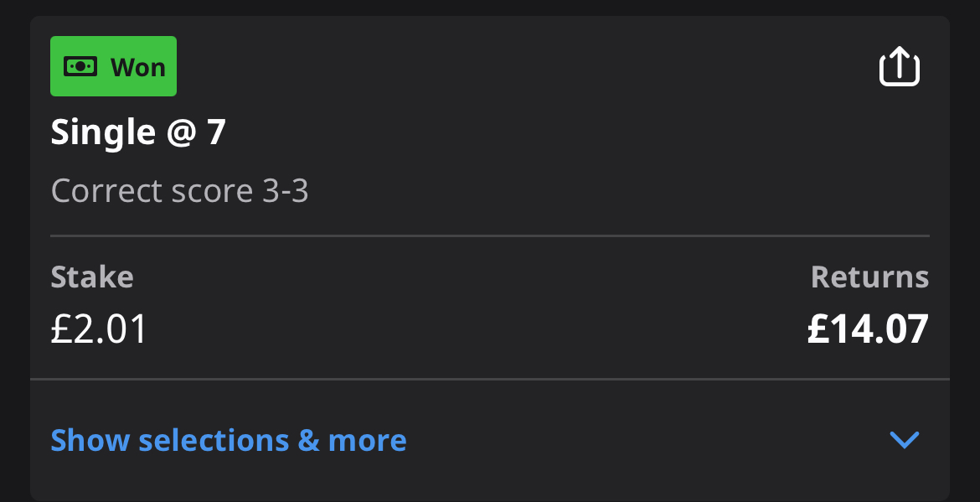Click the cash icon in the Won badge

(x=80, y=66)
